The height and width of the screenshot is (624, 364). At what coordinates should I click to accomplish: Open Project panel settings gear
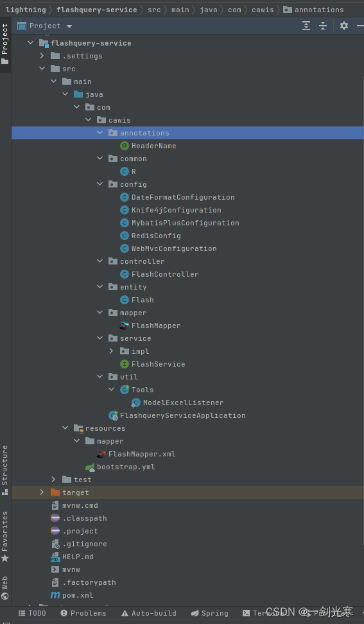pos(344,26)
